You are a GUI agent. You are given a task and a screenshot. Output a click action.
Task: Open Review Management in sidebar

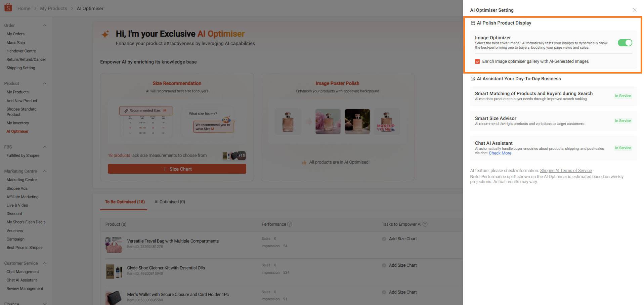[25, 289]
